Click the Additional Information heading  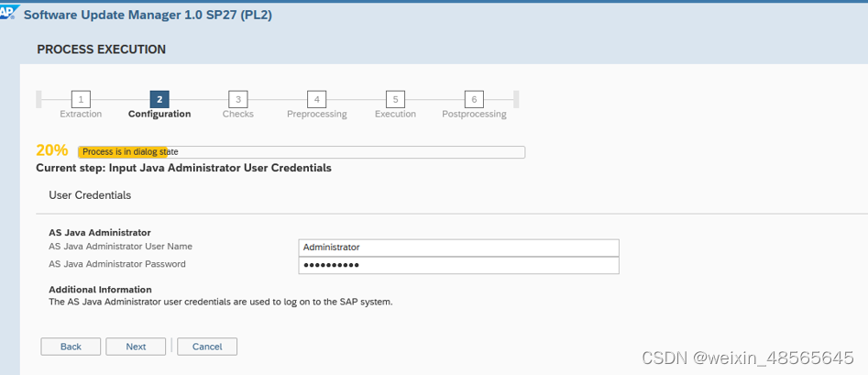[100, 290]
